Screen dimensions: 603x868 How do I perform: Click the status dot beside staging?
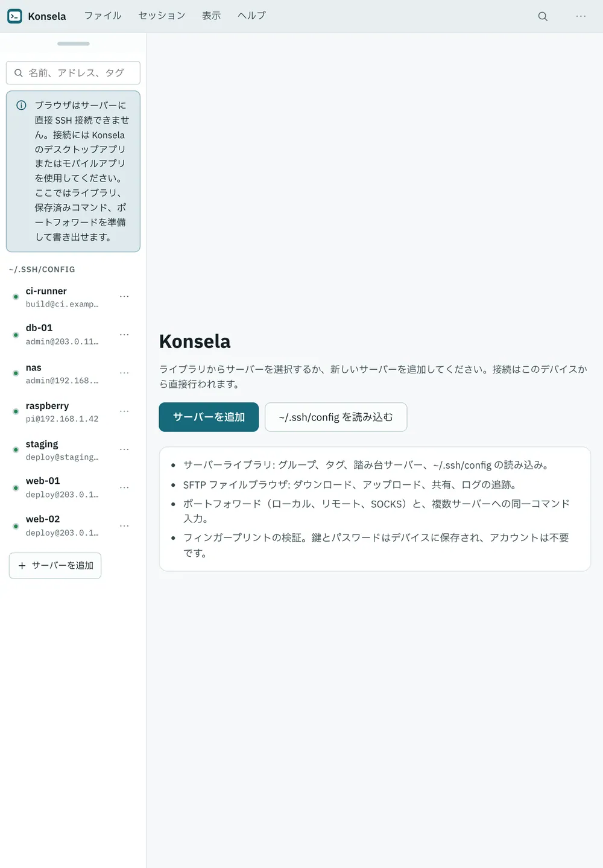pyautogui.click(x=16, y=450)
